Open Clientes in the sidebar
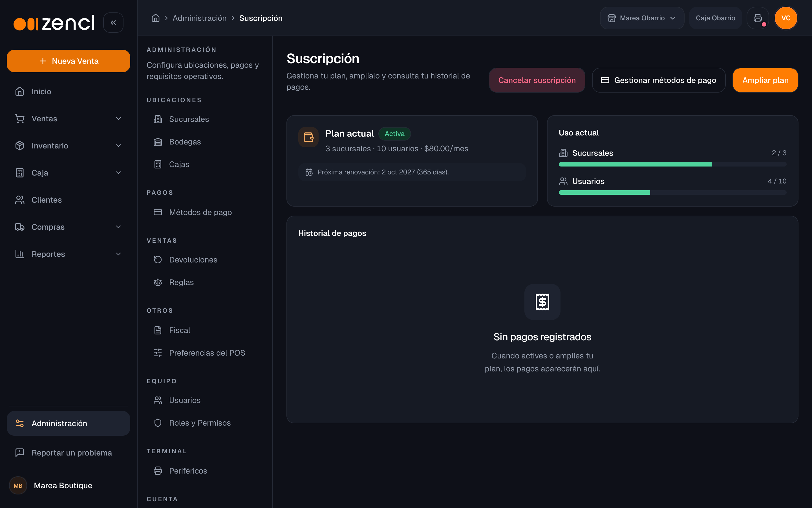 pyautogui.click(x=69, y=200)
